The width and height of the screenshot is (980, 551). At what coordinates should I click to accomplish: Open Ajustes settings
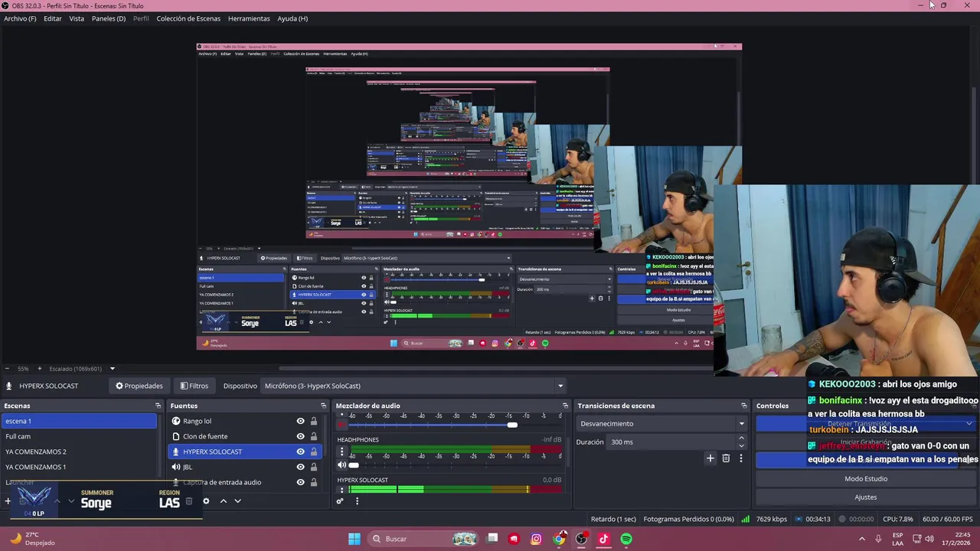[x=866, y=497]
